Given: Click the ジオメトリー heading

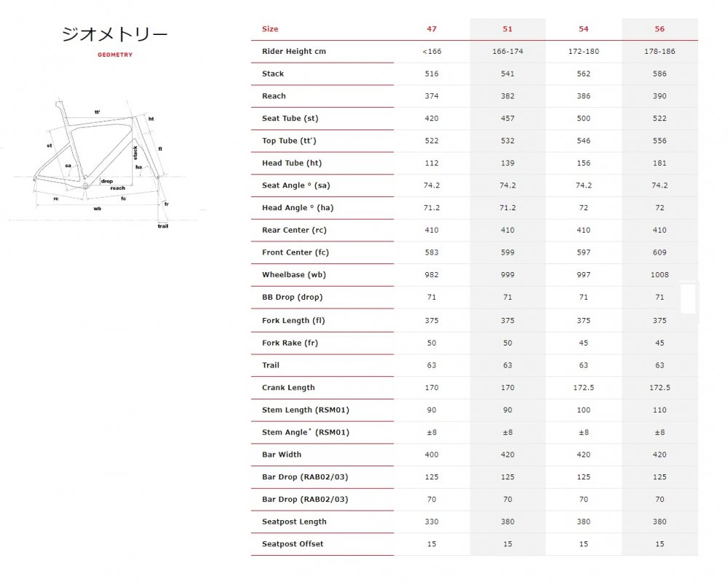Looking at the screenshot, I should click(x=115, y=33).
